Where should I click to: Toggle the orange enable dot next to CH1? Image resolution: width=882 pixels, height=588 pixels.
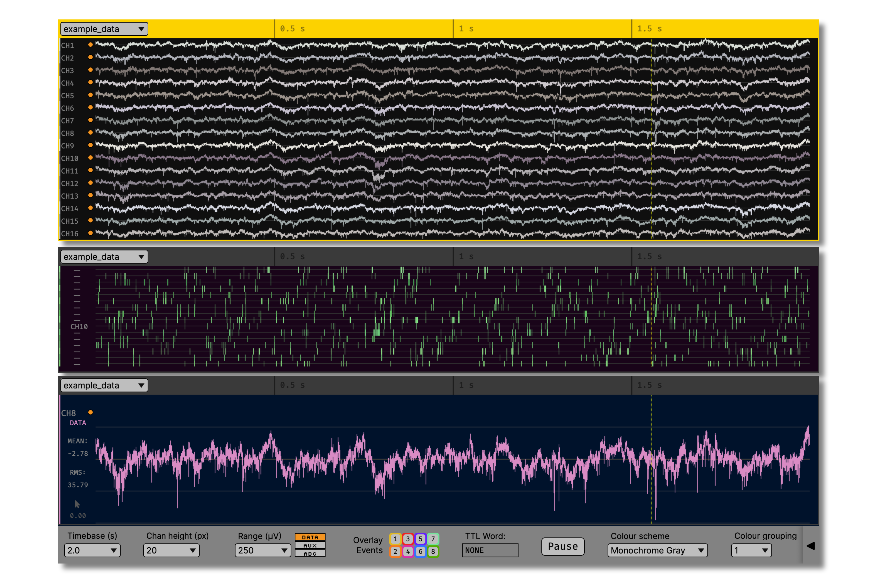tap(90, 45)
